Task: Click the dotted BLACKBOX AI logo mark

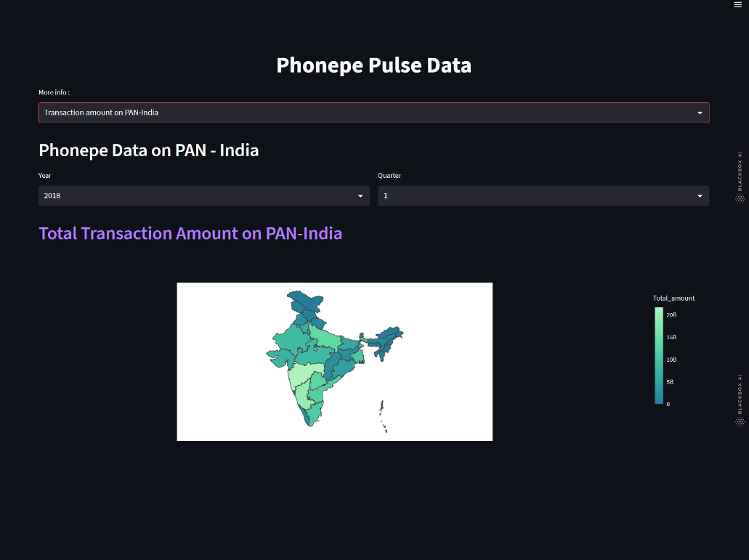Action: [x=739, y=196]
